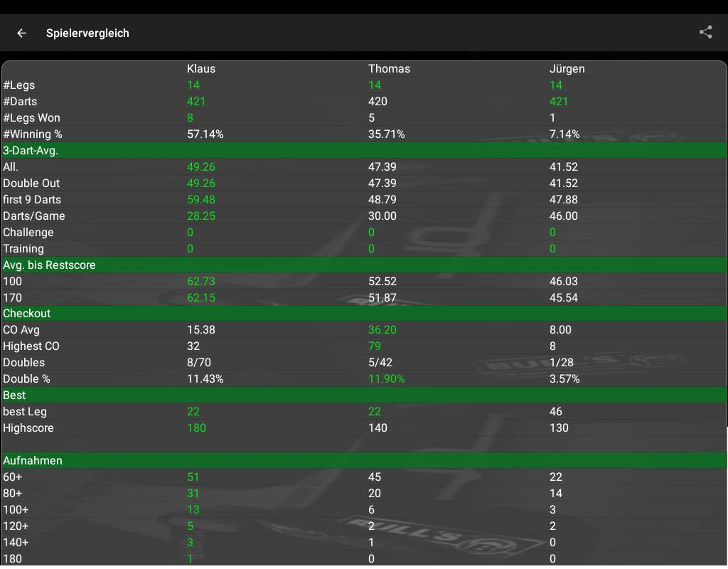Click the 3-Dart-Avg. section header
The height and width of the screenshot is (569, 728).
point(31,150)
